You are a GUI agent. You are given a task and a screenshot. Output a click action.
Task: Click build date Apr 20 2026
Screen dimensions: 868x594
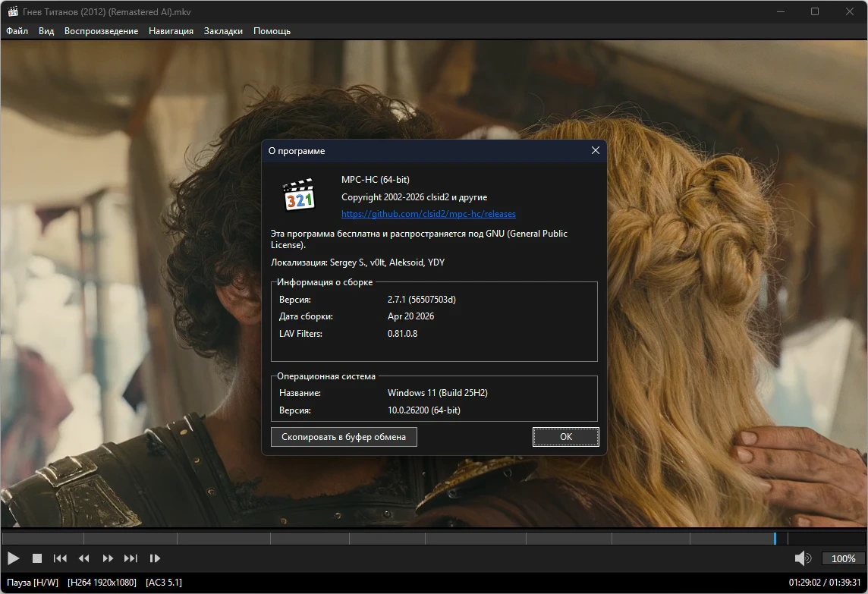tap(410, 316)
